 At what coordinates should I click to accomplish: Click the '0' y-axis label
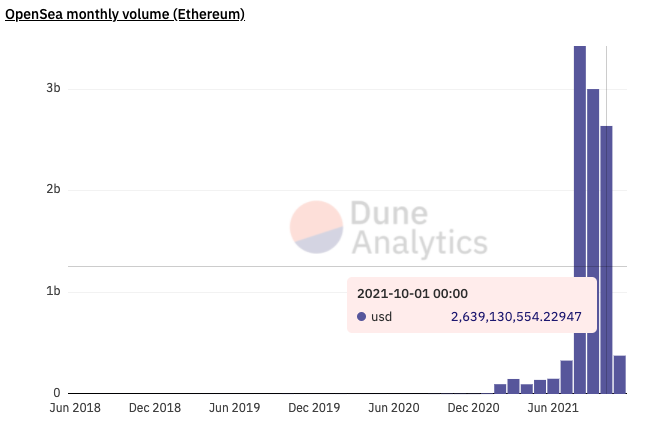point(57,393)
